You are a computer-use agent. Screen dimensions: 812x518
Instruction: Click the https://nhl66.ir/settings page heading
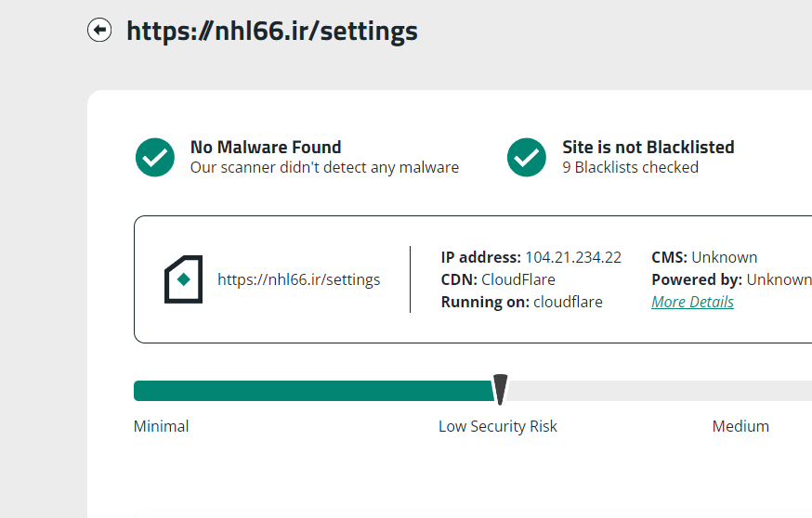click(272, 31)
